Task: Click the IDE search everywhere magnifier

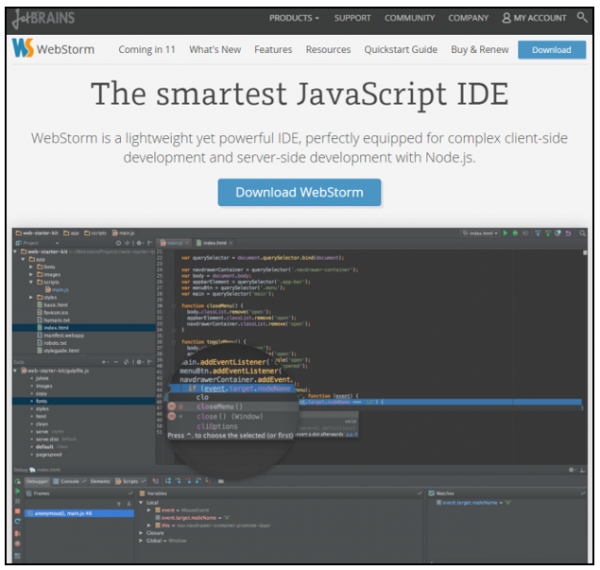Action: coord(582,233)
